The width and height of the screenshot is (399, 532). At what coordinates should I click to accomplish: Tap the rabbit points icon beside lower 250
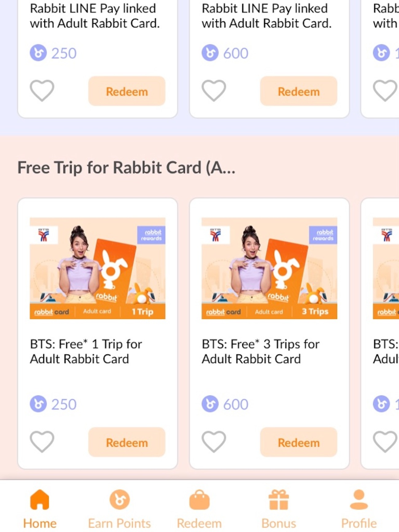point(38,404)
